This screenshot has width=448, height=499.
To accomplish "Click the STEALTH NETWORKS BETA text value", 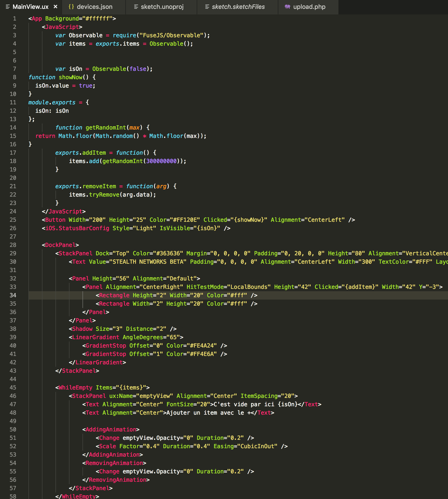I will (149, 262).
